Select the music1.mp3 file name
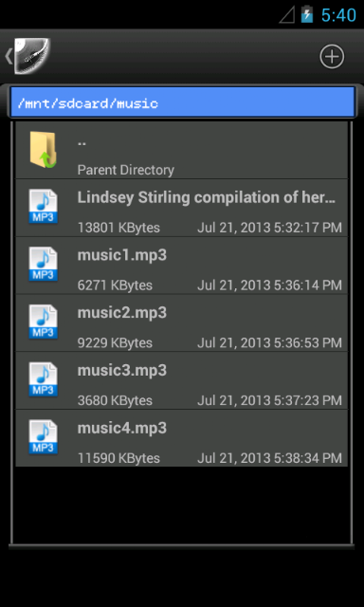This screenshot has width=364, height=607. tap(122, 255)
